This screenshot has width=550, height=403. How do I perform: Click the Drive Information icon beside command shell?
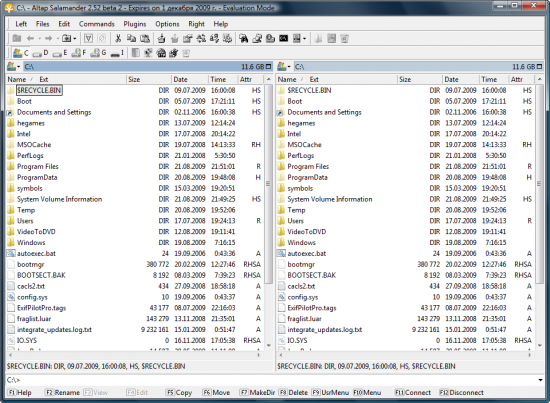coord(270,39)
